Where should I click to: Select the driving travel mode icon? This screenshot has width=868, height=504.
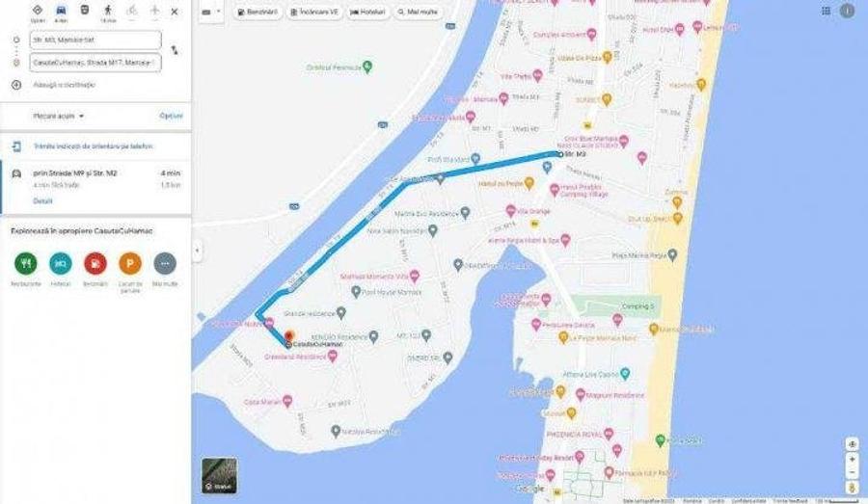(x=61, y=11)
